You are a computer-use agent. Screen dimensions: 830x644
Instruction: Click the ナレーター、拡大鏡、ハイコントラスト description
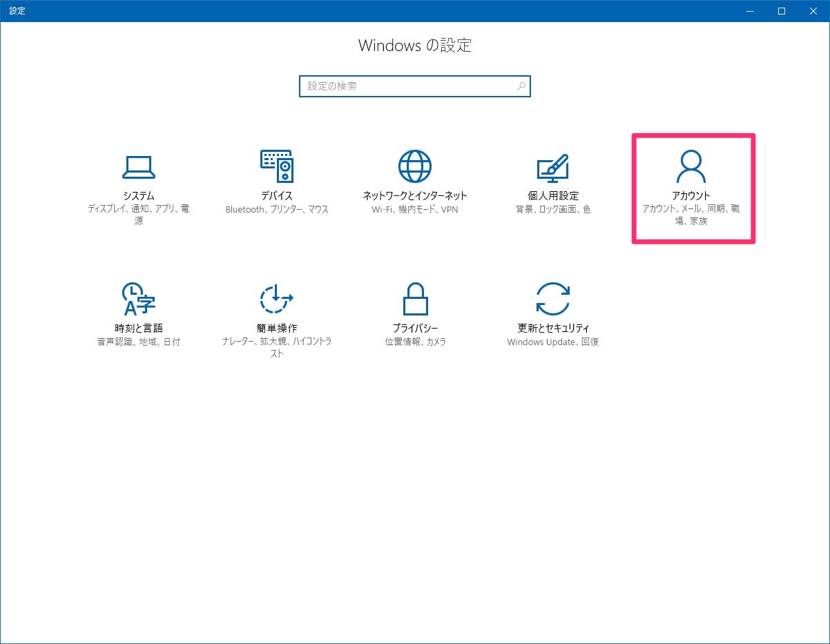tap(277, 348)
